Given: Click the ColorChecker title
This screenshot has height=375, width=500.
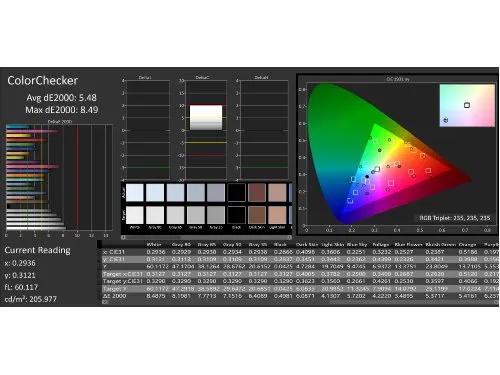Looking at the screenshot, I should point(42,80).
